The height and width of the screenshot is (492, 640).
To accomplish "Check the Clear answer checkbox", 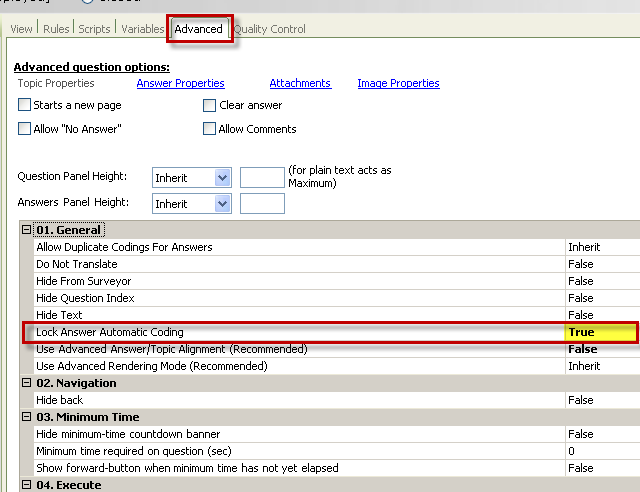I will point(209,105).
